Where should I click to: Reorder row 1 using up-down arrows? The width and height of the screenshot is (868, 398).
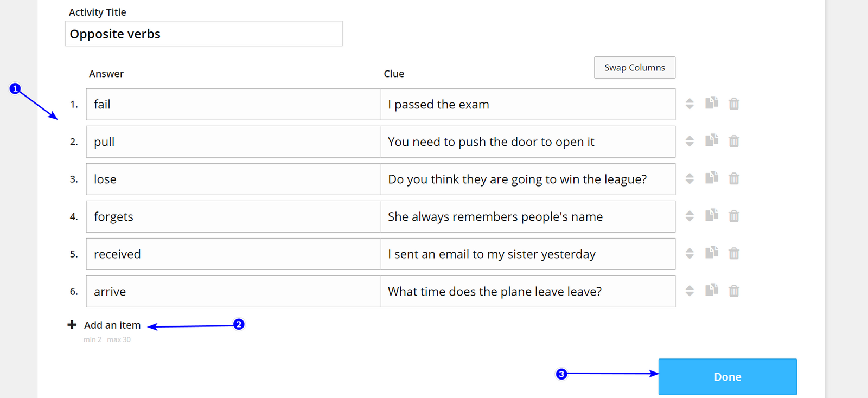[690, 104]
